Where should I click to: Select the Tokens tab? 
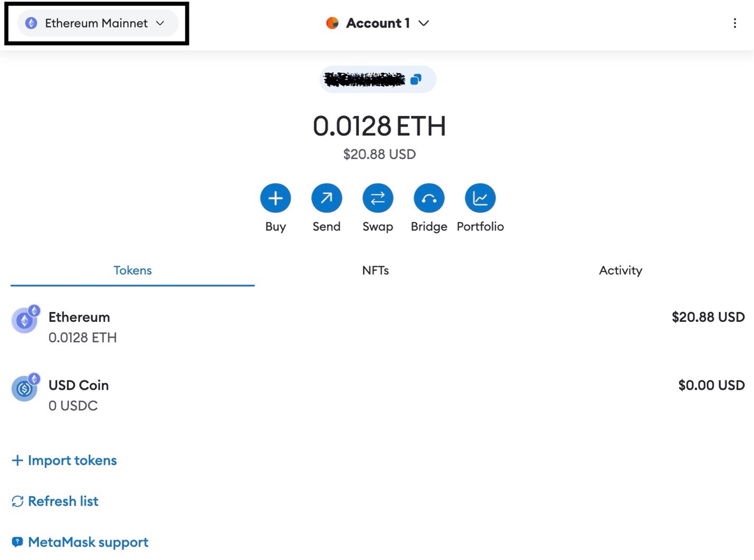pyautogui.click(x=132, y=270)
